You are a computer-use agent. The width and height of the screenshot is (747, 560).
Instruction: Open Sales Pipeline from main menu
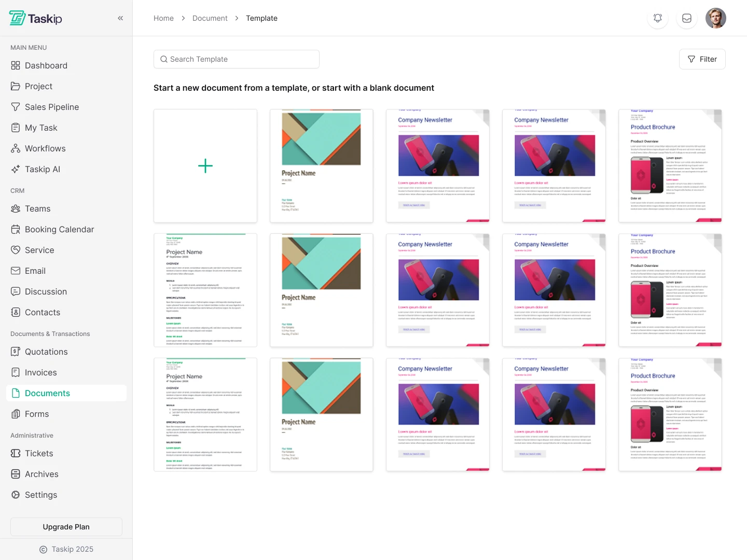point(52,107)
